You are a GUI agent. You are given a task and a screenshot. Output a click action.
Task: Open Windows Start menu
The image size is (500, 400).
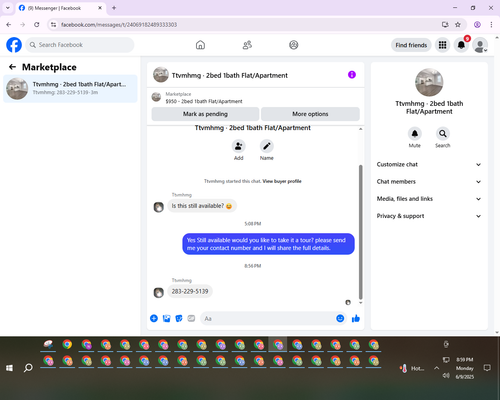click(x=9, y=368)
